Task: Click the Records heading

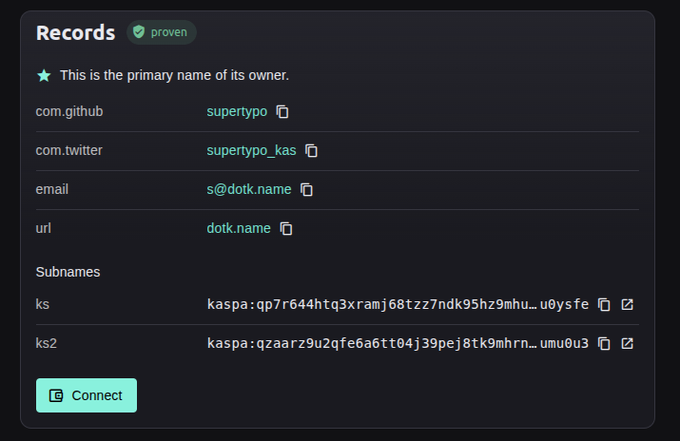Action: 75,33
